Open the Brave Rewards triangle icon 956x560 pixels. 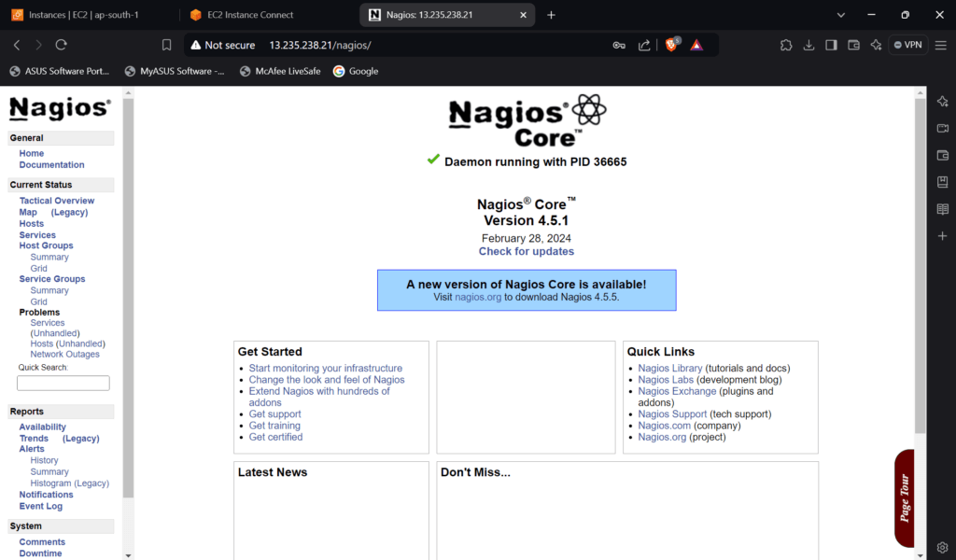(x=696, y=45)
